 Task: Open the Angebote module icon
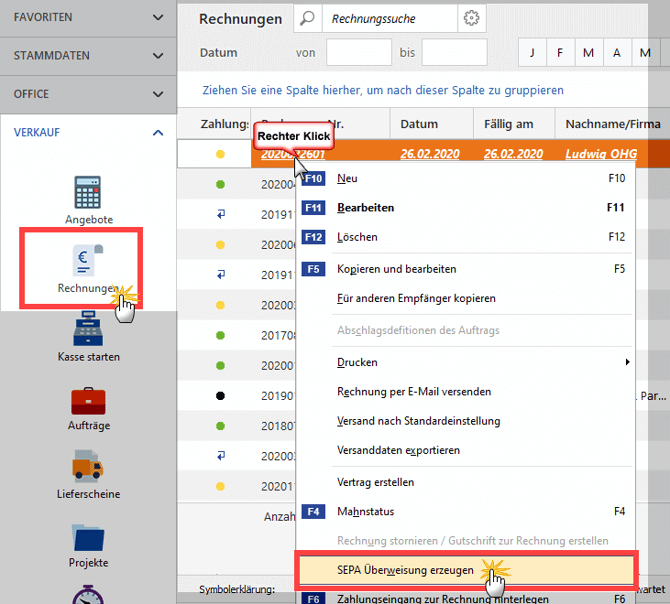pos(88,194)
